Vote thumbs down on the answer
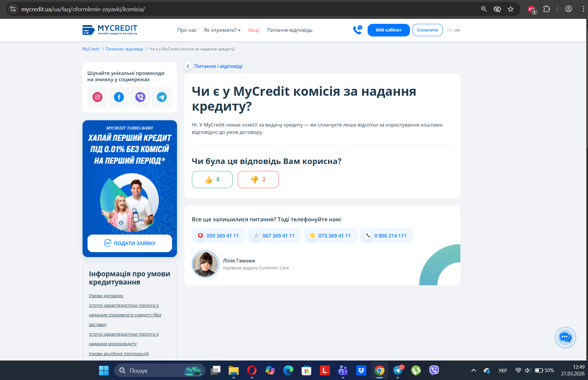Screen dimensions: 588x380 point(258,180)
